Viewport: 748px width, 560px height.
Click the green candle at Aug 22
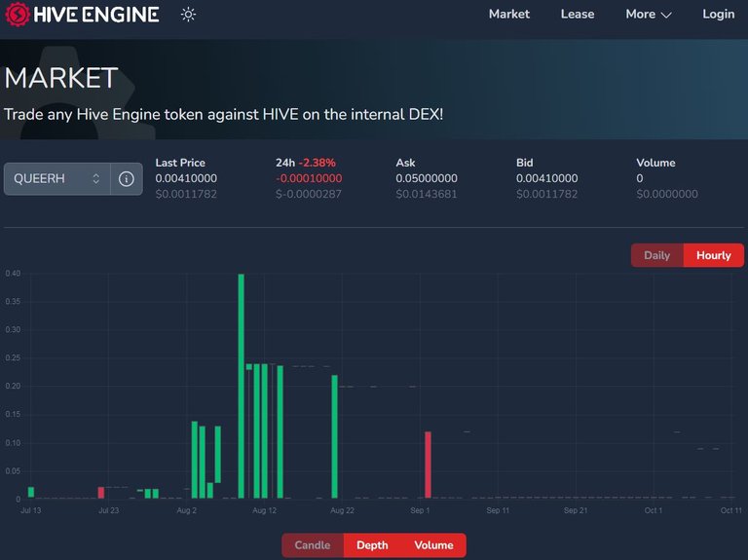[x=334, y=436]
